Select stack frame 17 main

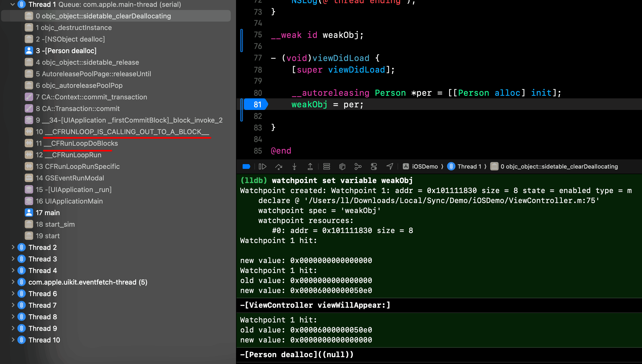[48, 213]
